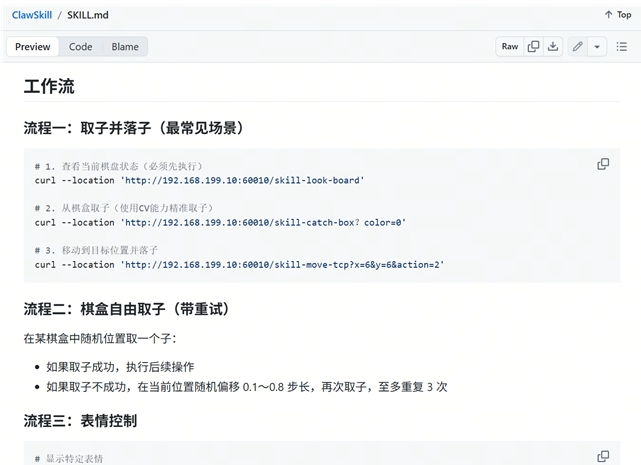Click the 工作流 heading

49,87
